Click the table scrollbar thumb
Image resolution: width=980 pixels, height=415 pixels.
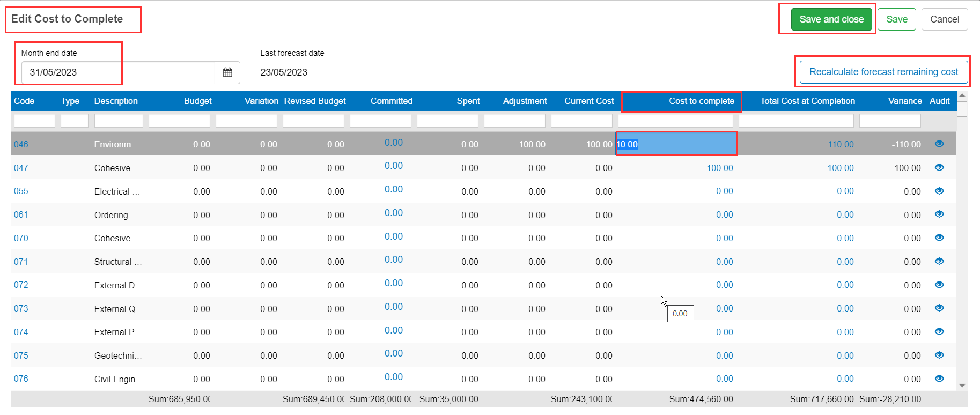click(962, 109)
